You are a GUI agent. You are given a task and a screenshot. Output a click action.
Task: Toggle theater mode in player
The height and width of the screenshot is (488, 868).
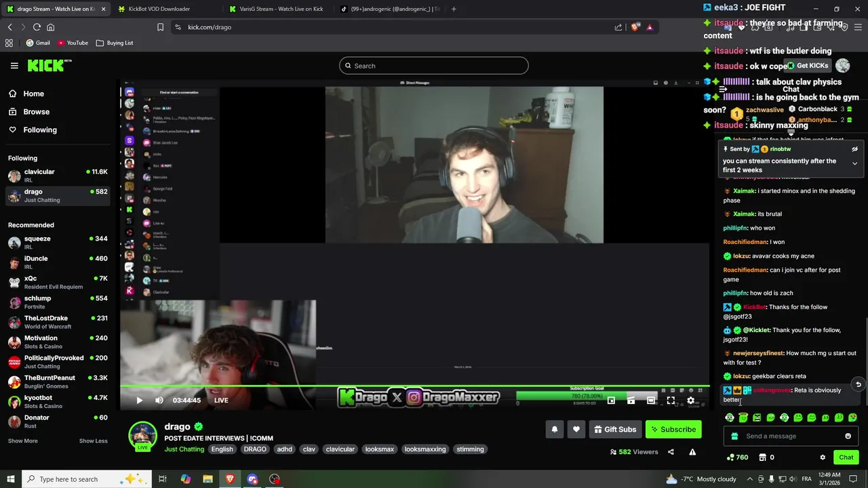pos(651,400)
